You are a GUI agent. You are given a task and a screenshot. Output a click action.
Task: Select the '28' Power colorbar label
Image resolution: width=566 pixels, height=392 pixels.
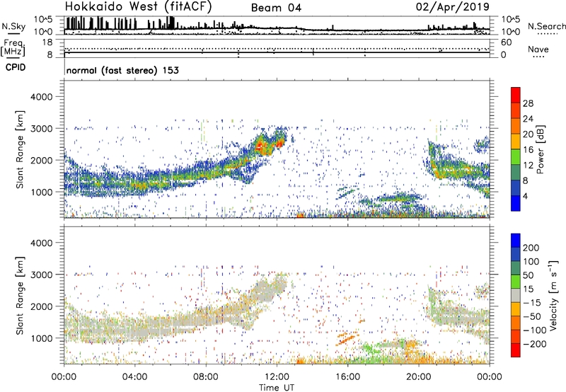528,103
